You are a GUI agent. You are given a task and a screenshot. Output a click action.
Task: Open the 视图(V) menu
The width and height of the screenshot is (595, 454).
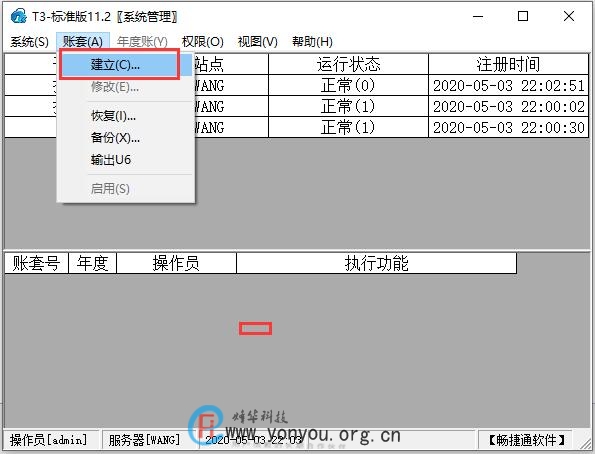258,42
